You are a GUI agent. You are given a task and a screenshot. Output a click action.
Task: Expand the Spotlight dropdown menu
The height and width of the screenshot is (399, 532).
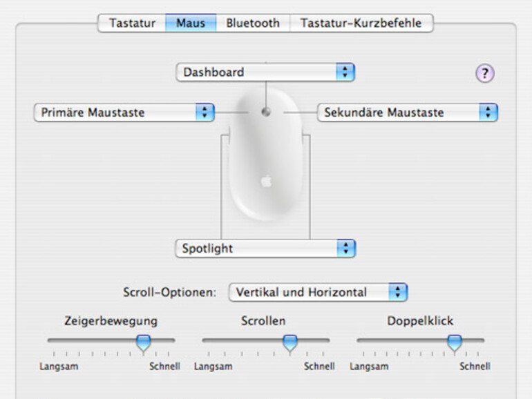click(265, 249)
